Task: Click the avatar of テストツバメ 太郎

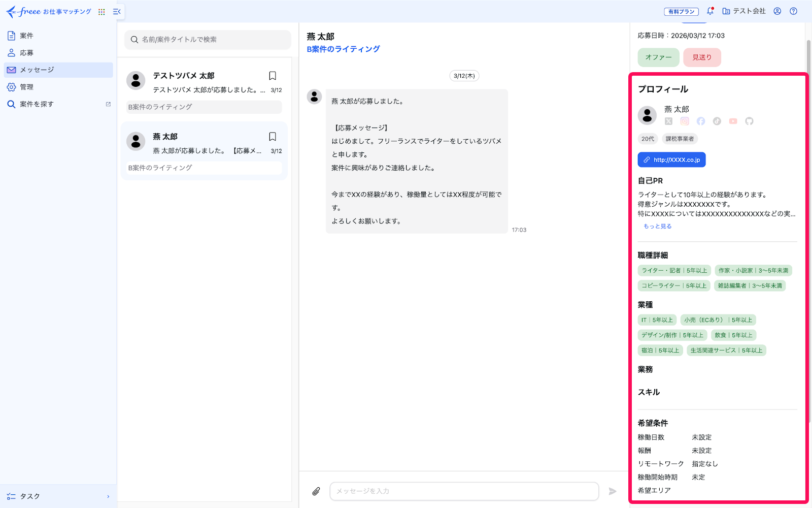Action: (x=136, y=80)
